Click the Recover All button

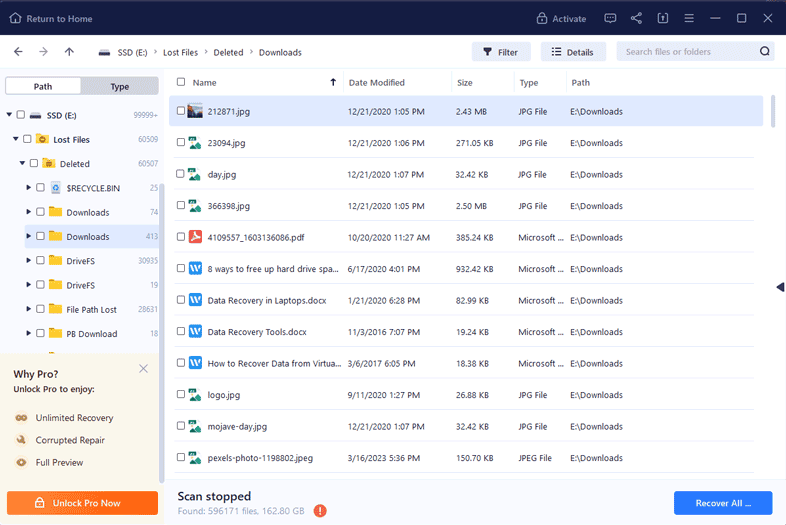coord(723,503)
